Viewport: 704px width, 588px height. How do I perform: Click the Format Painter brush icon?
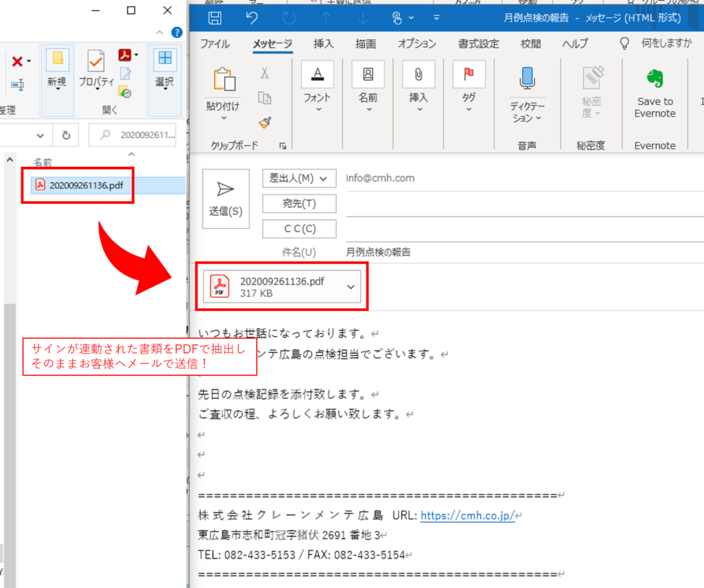(265, 122)
